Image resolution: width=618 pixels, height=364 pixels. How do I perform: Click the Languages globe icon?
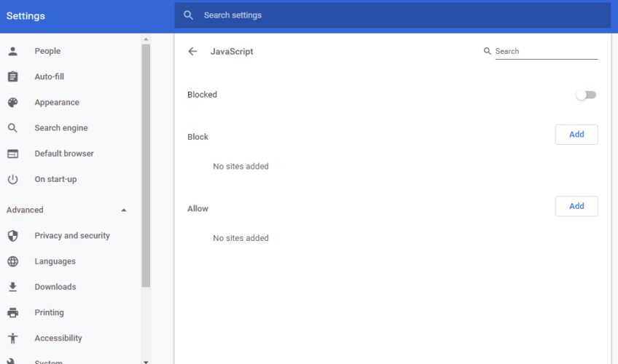pyautogui.click(x=12, y=261)
